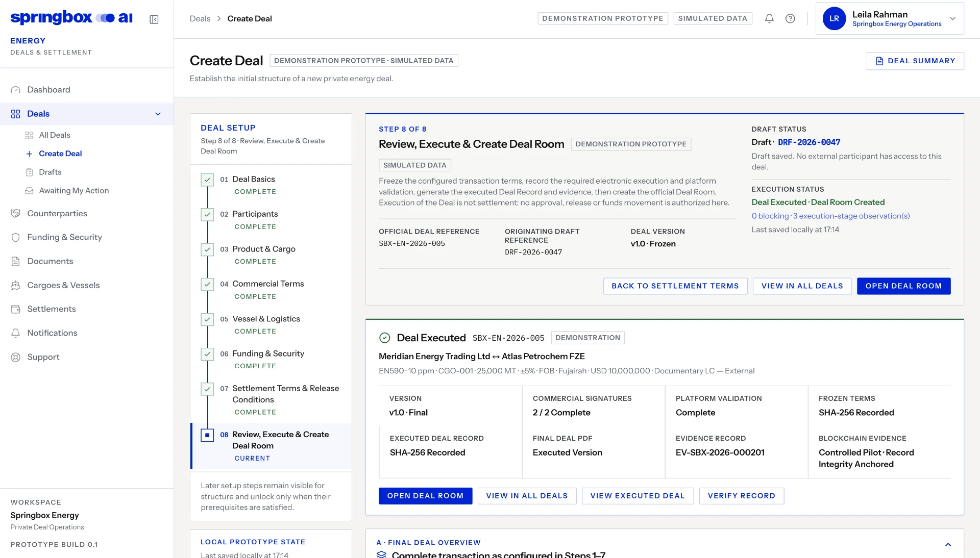Click the layers icon in Final Deal Overview
The height and width of the screenshot is (558, 980).
(381, 554)
